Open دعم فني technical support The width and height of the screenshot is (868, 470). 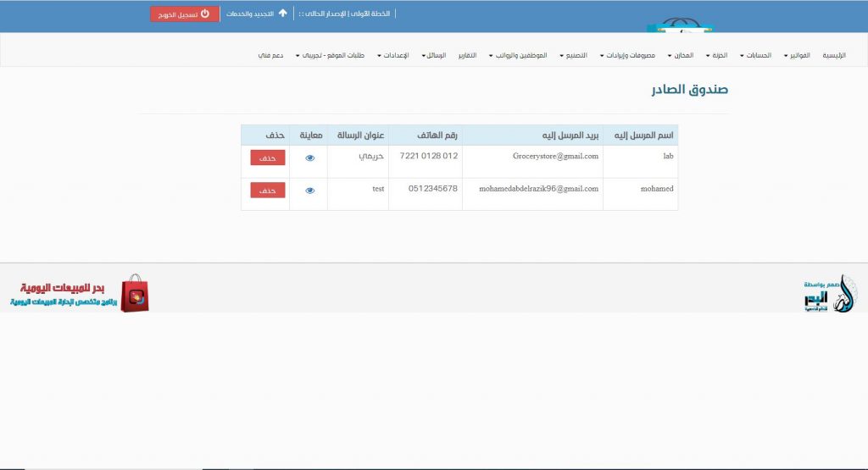[270, 55]
